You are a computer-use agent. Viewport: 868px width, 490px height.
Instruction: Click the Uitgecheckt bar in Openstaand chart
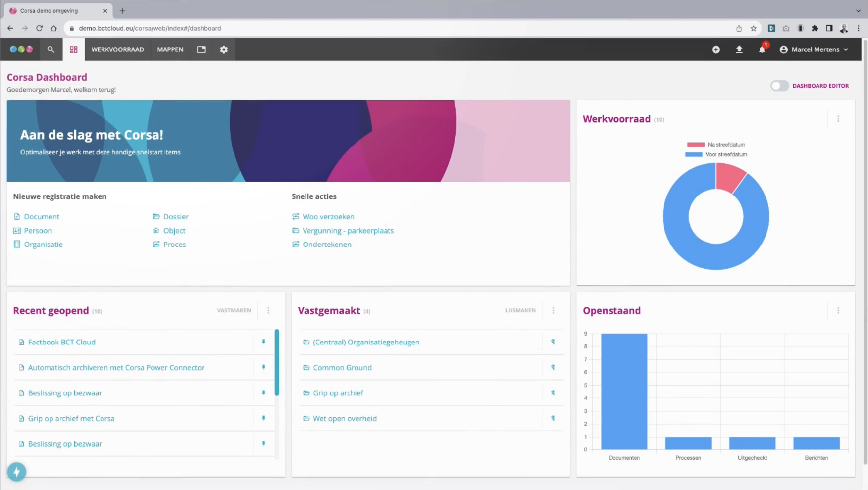coord(752,443)
